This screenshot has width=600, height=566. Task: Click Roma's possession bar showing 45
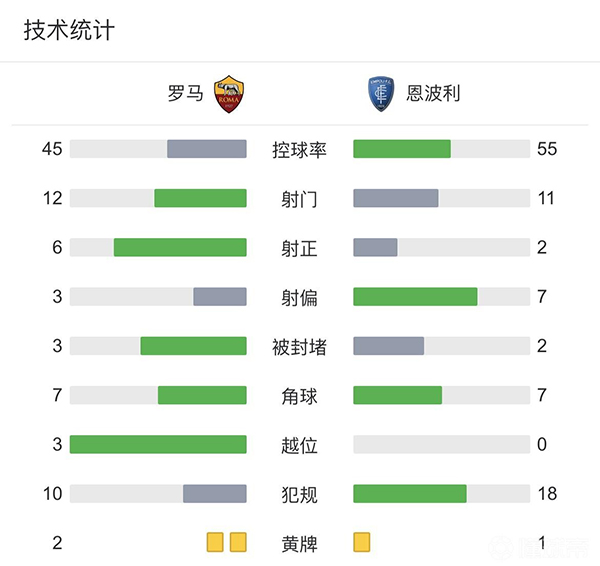[206, 149]
